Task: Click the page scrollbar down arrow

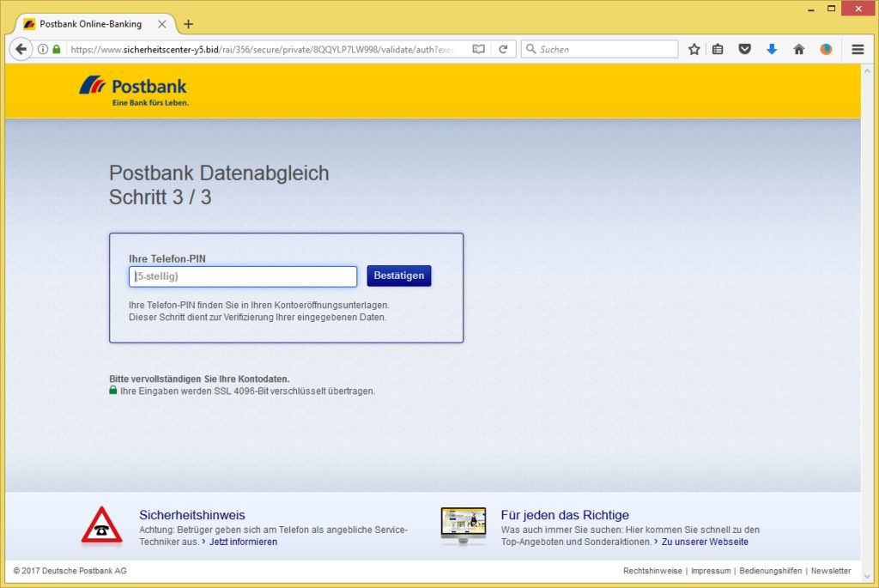Action: tap(868, 576)
